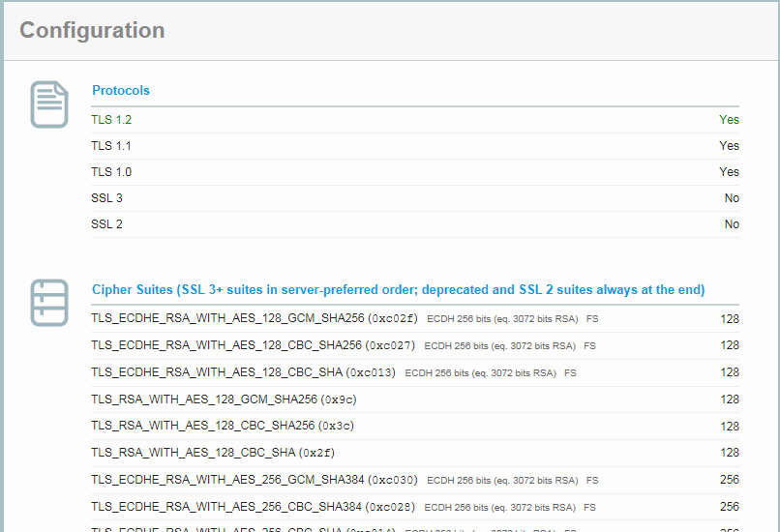This screenshot has height=532, width=780.
Task: Click the Cipher Suites section title
Action: 398,289
